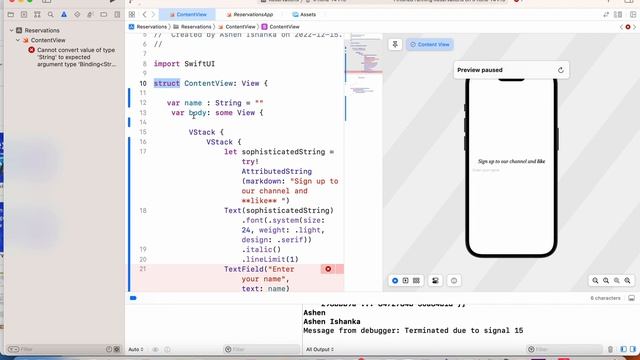Jump to the previous issue arrow
The height and width of the screenshot is (360, 640).
(621, 27)
